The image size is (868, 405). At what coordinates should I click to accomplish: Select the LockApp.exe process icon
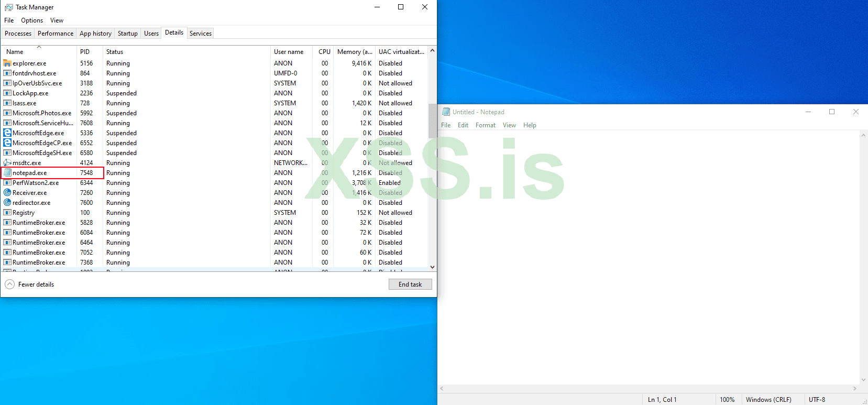point(7,93)
